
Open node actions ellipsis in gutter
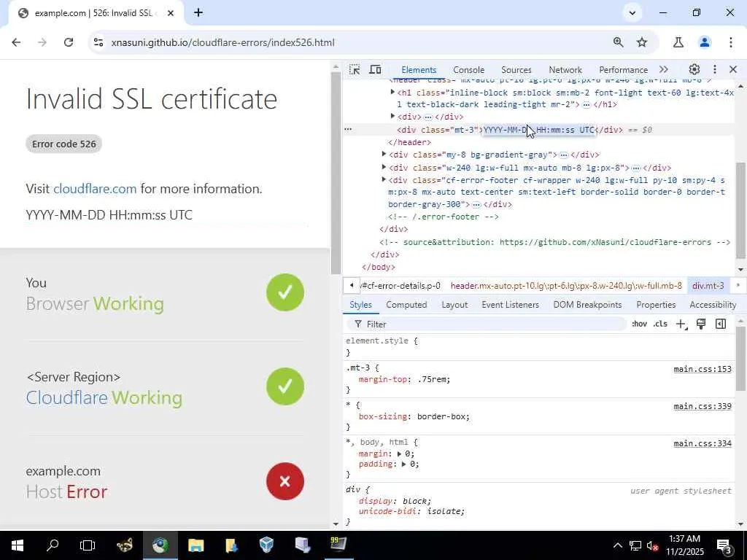coord(348,129)
